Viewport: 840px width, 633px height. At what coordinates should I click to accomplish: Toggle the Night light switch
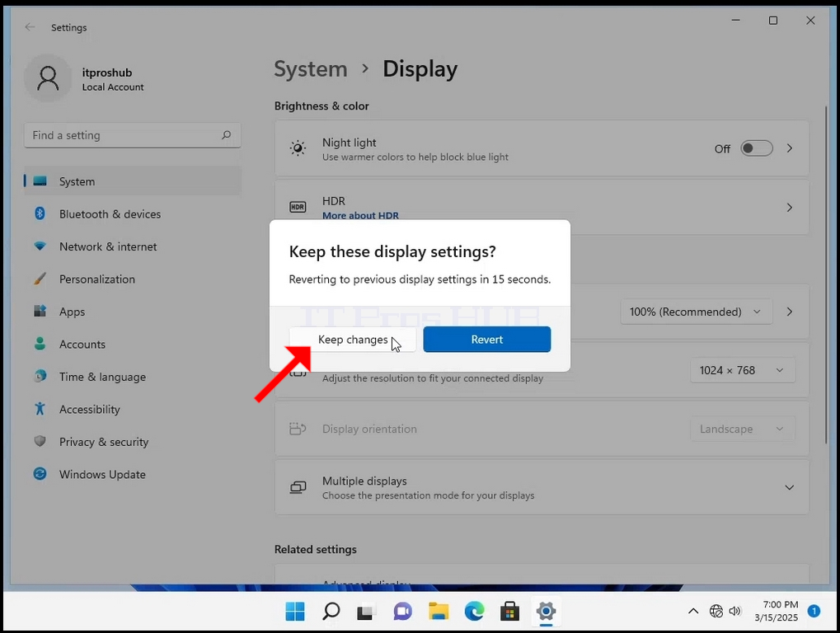pyautogui.click(x=757, y=148)
